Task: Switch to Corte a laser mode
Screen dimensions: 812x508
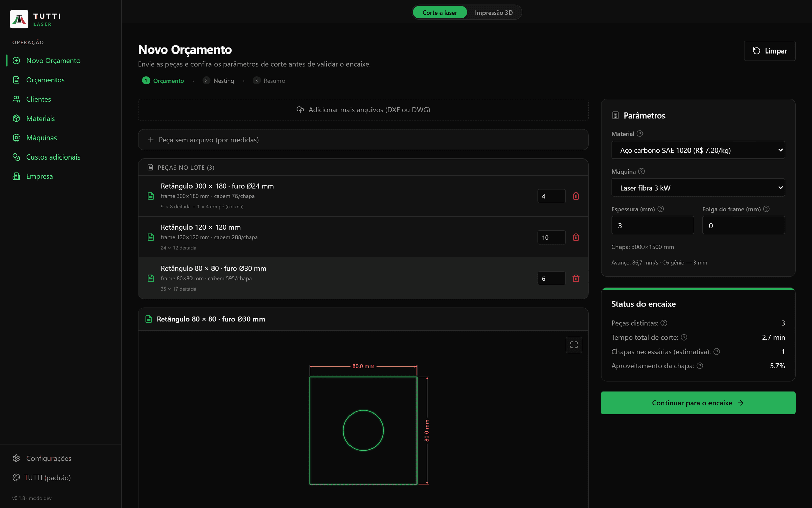Action: (x=439, y=13)
